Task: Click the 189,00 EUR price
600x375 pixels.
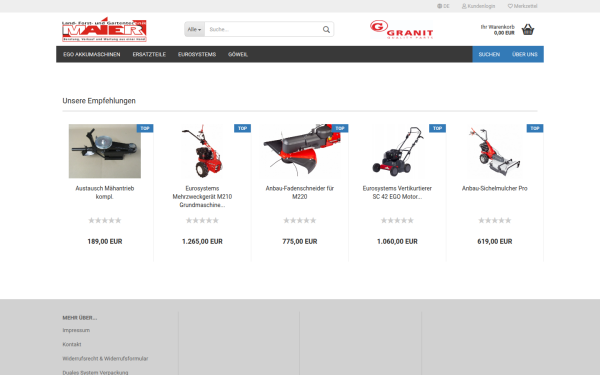Action: 105,241
